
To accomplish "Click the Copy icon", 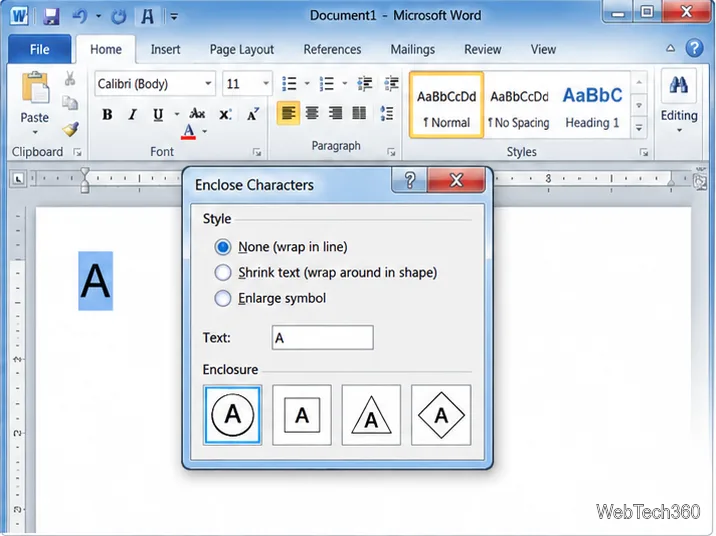I will [70, 103].
